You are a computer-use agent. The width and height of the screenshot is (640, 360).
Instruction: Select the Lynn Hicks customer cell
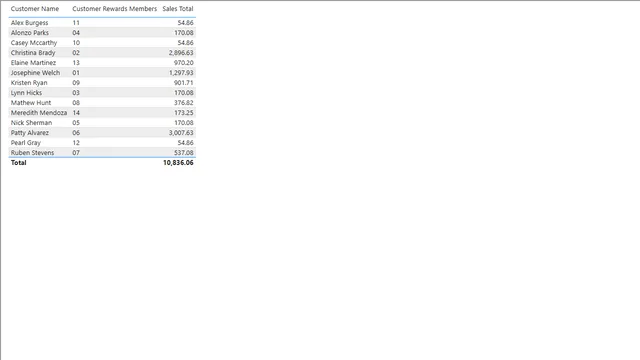26,93
